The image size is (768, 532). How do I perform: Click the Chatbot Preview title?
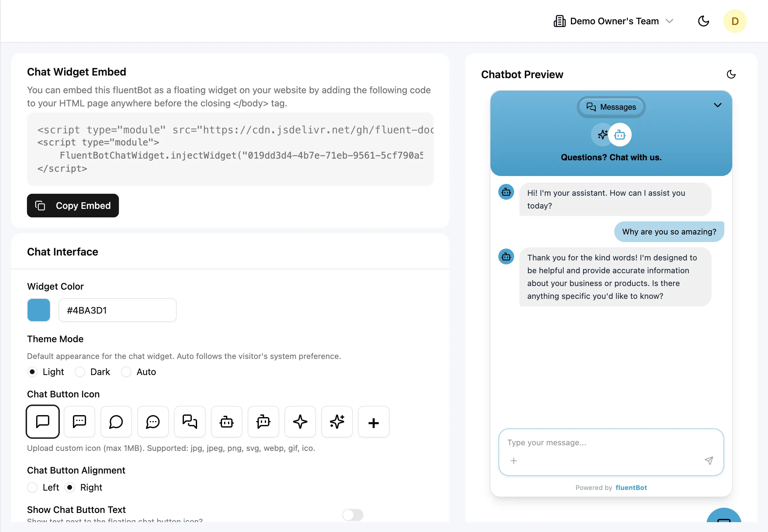pyautogui.click(x=522, y=74)
